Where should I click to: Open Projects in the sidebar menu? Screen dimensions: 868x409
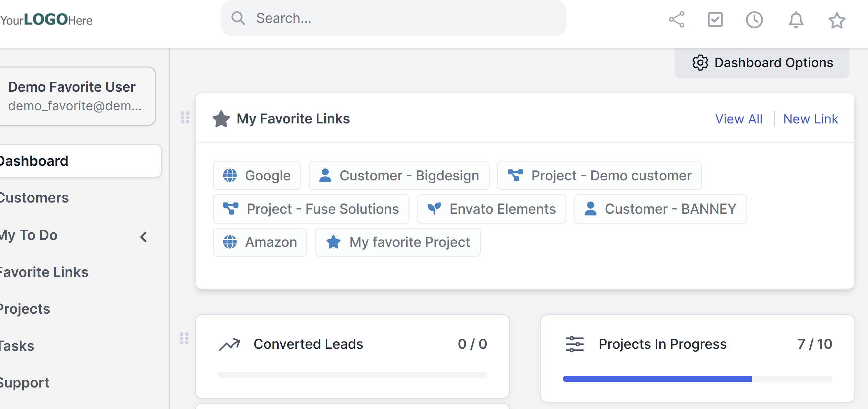(25, 309)
